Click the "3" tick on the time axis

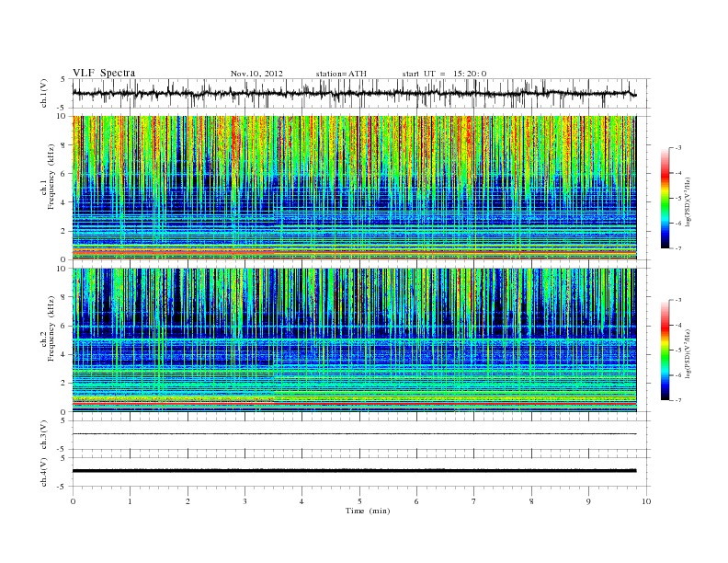pyautogui.click(x=245, y=501)
